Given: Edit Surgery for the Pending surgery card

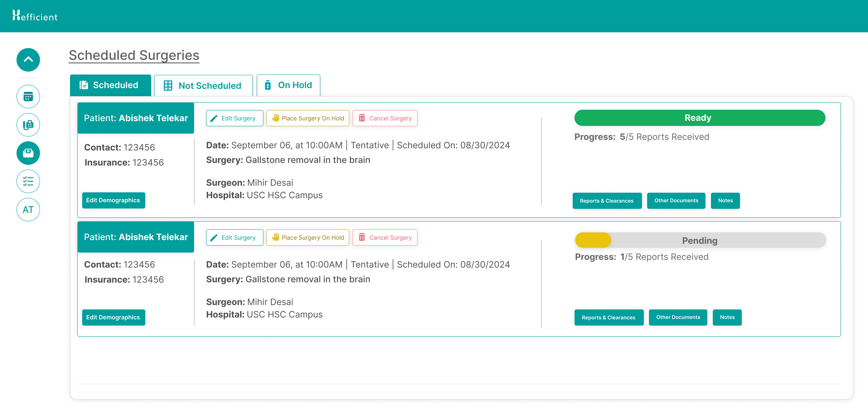Looking at the screenshot, I should tap(235, 238).
